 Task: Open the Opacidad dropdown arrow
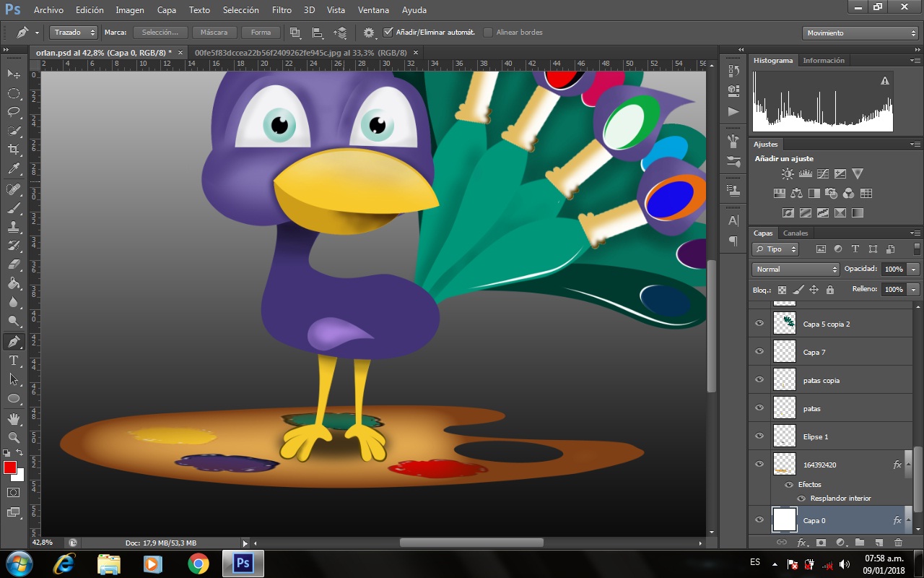[x=913, y=269]
